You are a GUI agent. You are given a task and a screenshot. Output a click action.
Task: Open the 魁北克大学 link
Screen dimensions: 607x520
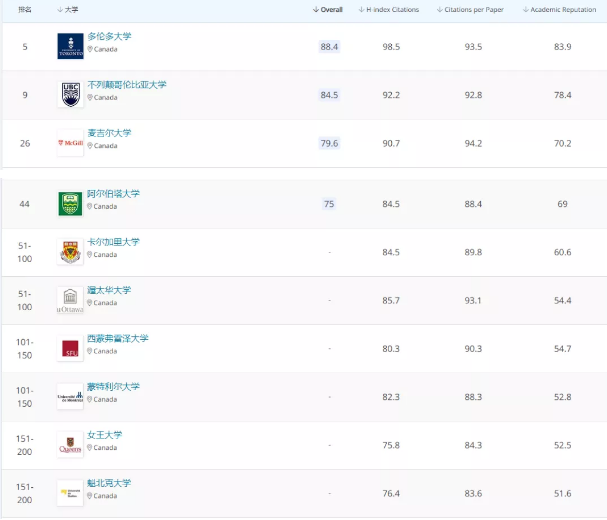pos(109,483)
